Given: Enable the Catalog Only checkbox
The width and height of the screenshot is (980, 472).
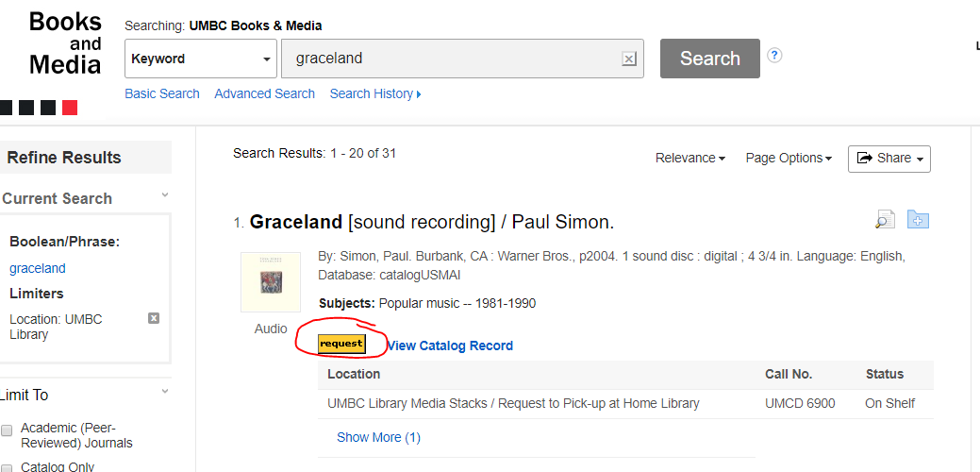Looking at the screenshot, I should pos(8,466).
